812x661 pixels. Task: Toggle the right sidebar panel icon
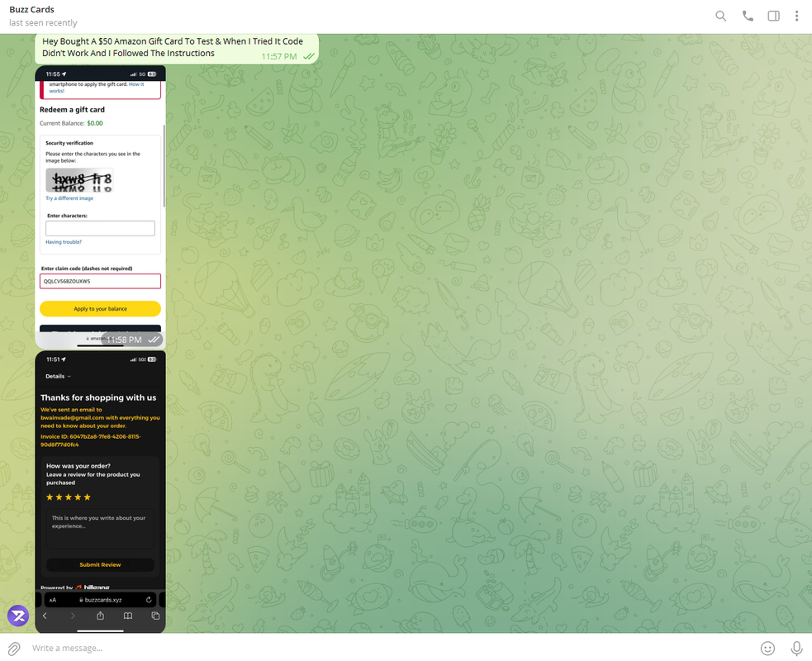coord(773,16)
